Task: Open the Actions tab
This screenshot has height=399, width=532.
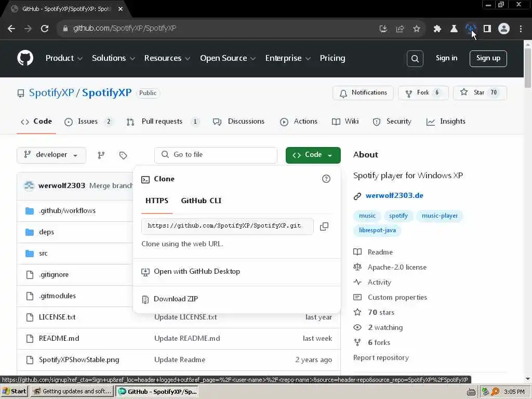Action: click(299, 122)
